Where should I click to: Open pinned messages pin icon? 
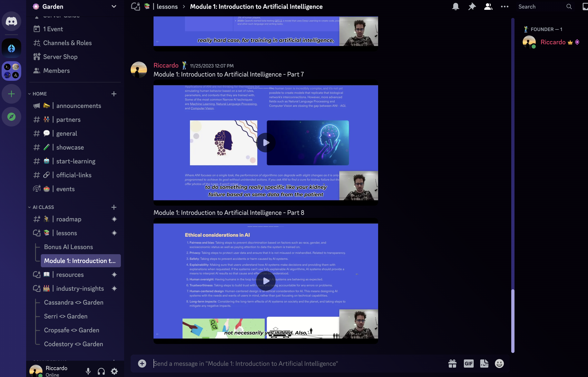coord(472,7)
